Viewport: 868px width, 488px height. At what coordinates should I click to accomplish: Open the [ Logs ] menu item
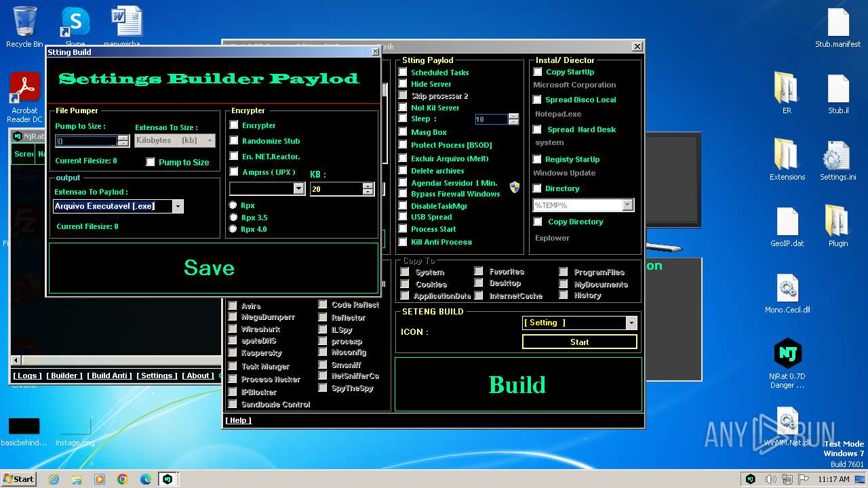(28, 375)
